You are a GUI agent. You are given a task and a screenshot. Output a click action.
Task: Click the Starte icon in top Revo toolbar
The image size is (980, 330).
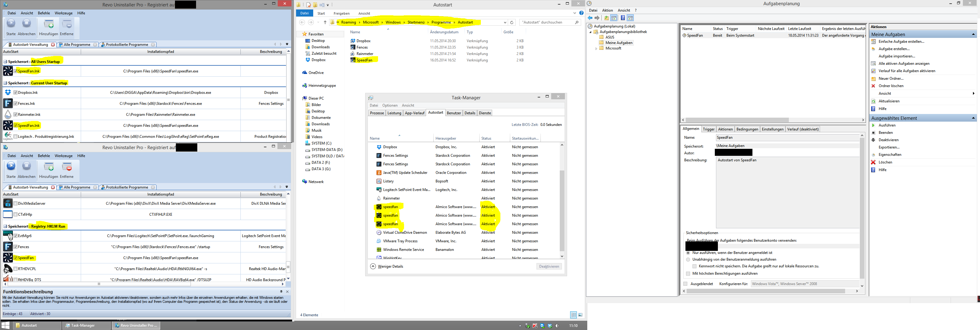[11, 24]
